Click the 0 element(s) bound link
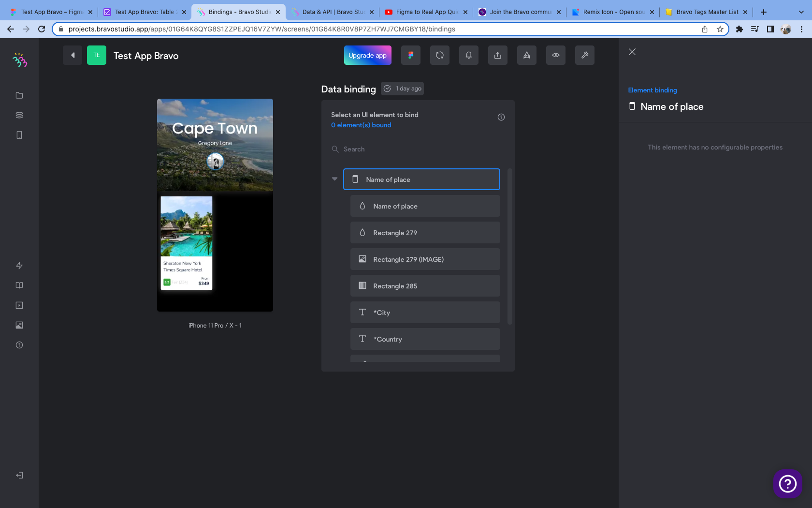 [x=361, y=125]
